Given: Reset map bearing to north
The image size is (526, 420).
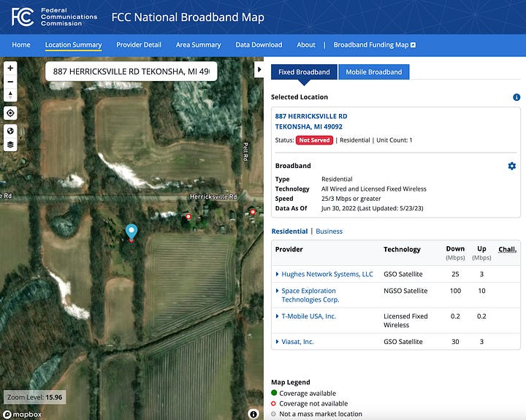Looking at the screenshot, I should (x=10, y=95).
